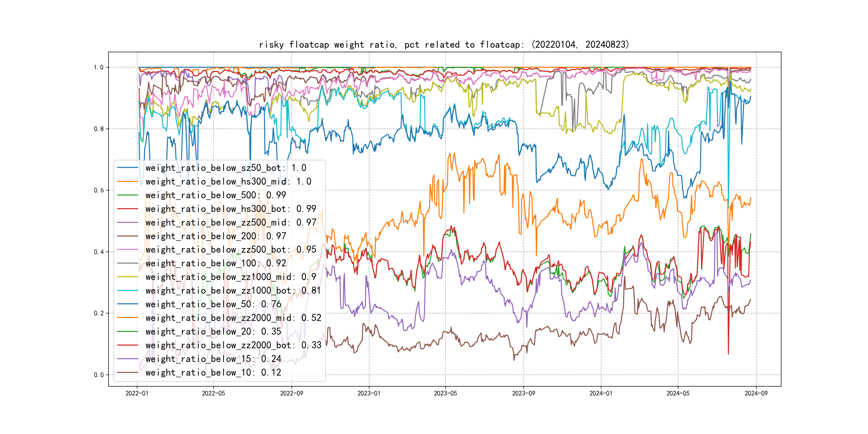Image resolution: width=868 pixels, height=434 pixels.
Task: Click legend entry weight_ratio_below_50
Action: 213,304
